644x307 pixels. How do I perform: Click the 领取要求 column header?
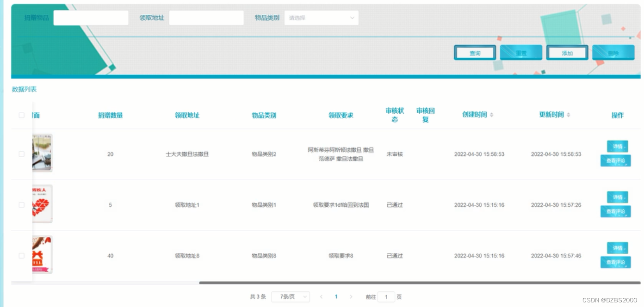[x=341, y=115]
